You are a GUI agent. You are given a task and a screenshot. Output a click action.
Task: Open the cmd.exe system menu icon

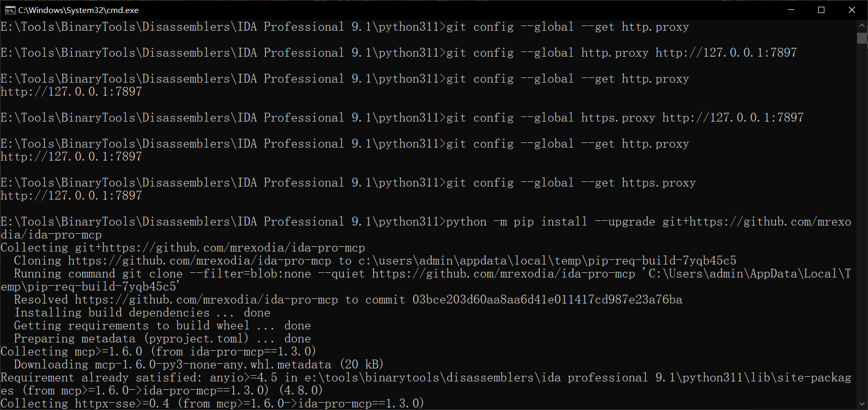[x=10, y=10]
